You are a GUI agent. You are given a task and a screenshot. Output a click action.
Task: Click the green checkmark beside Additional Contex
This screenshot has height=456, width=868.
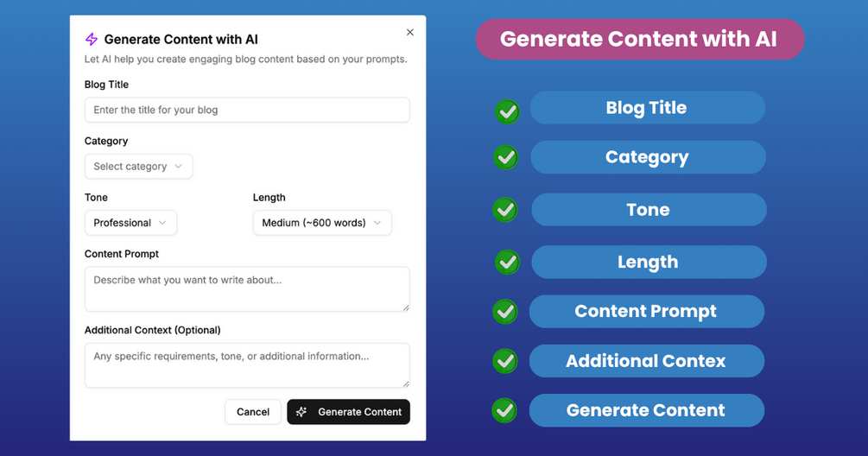(504, 361)
